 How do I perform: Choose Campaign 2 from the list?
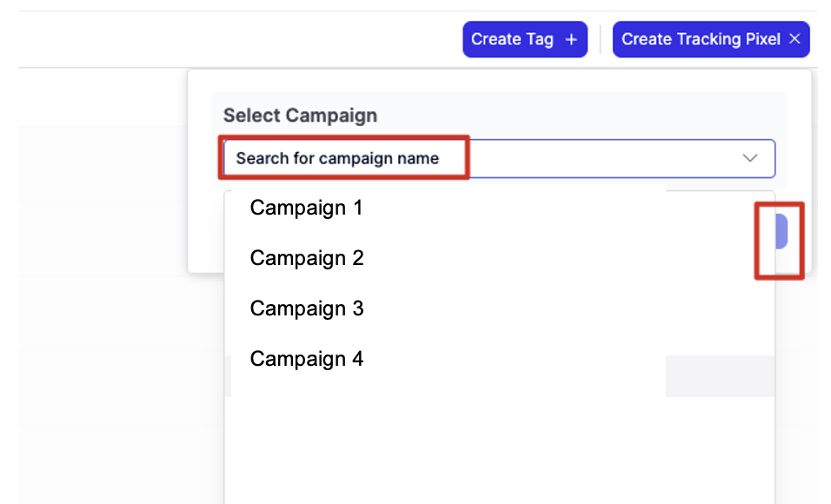(306, 258)
